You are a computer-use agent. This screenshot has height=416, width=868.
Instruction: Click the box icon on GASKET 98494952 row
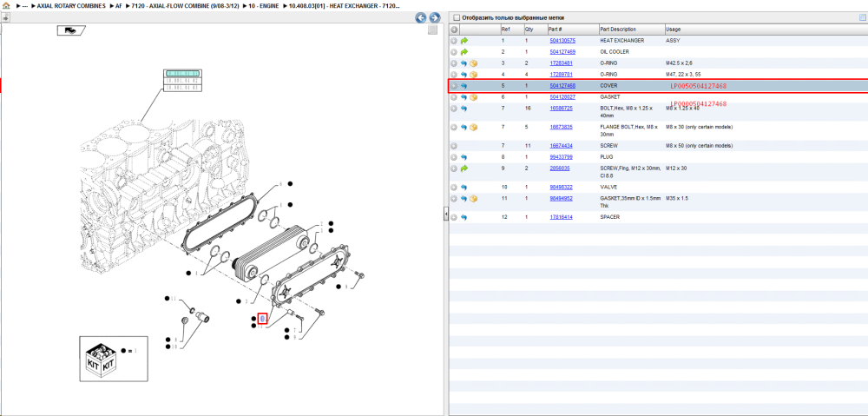tap(473, 198)
